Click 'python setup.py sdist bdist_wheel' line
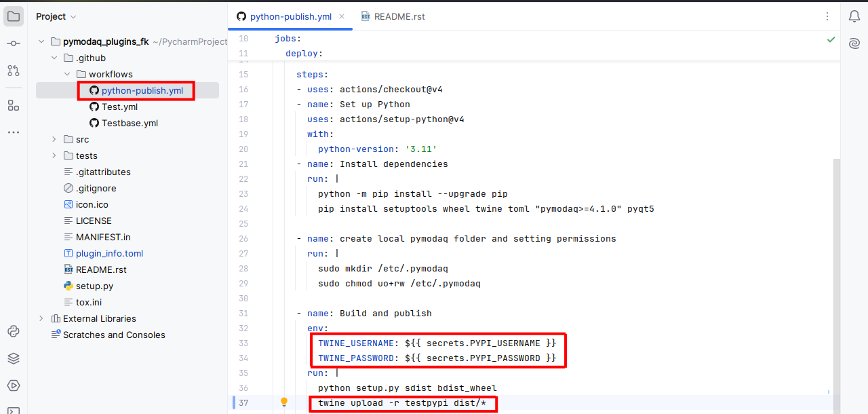 [408, 388]
